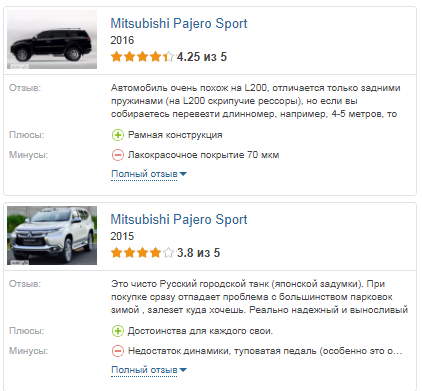Screen dimensions: 422x391
Task: Click the black Pajero Sport thumbnail image
Action: pyautogui.click(x=52, y=39)
